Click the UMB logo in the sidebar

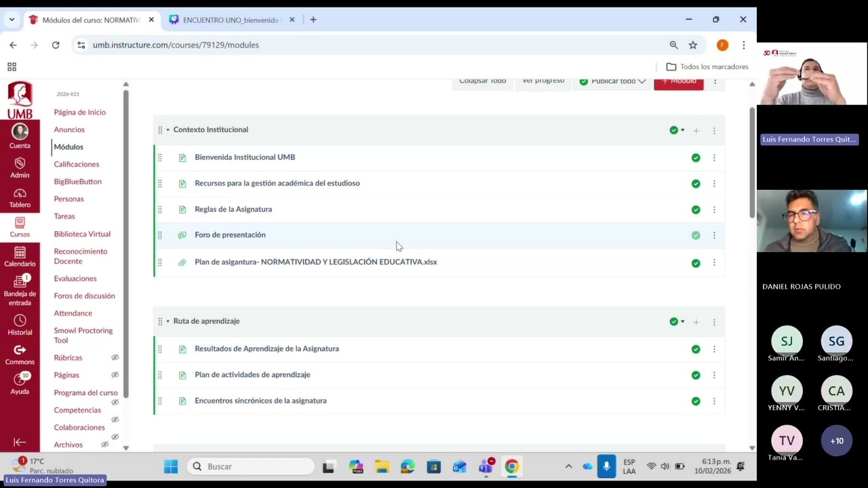click(x=20, y=100)
